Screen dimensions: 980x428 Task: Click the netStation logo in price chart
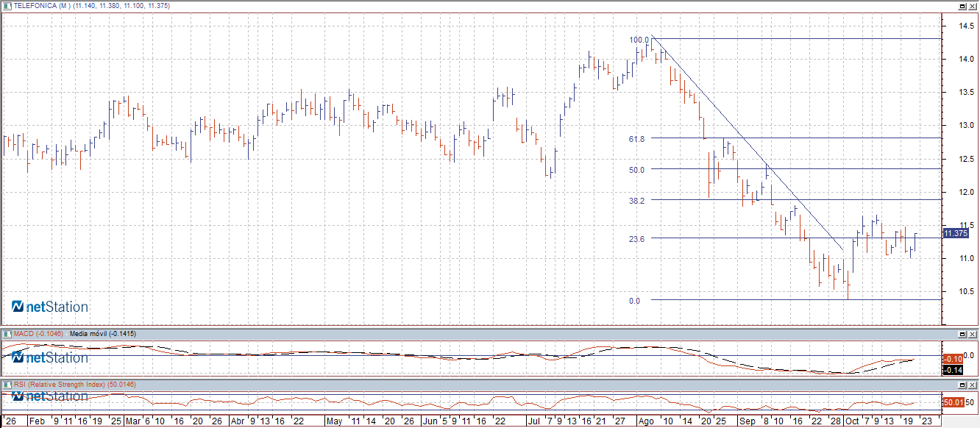[50, 307]
